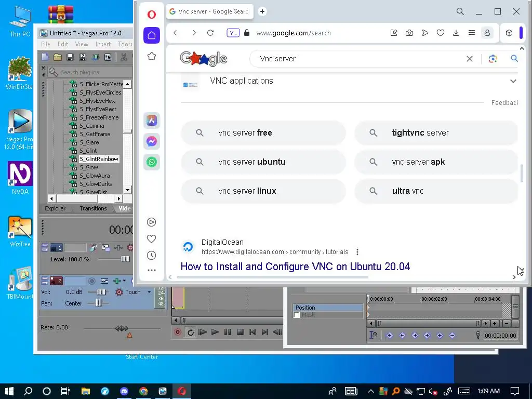The width and height of the screenshot is (532, 399).
Task: Open the Vegas File menu
Action: coord(46,44)
